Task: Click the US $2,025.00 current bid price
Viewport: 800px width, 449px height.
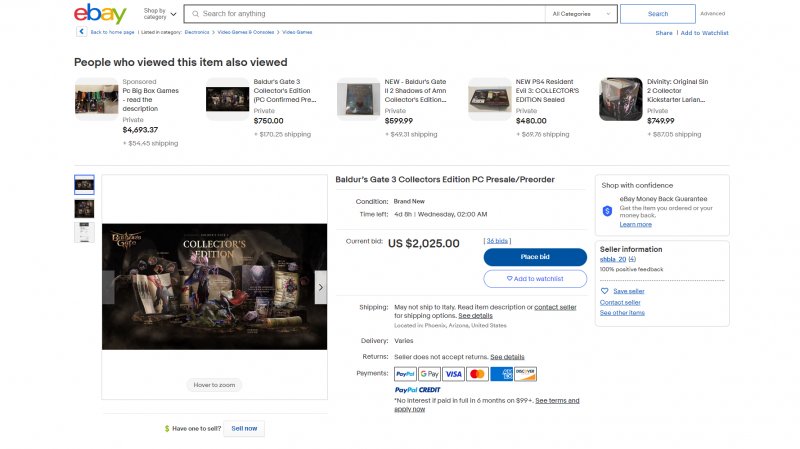Action: coord(423,244)
